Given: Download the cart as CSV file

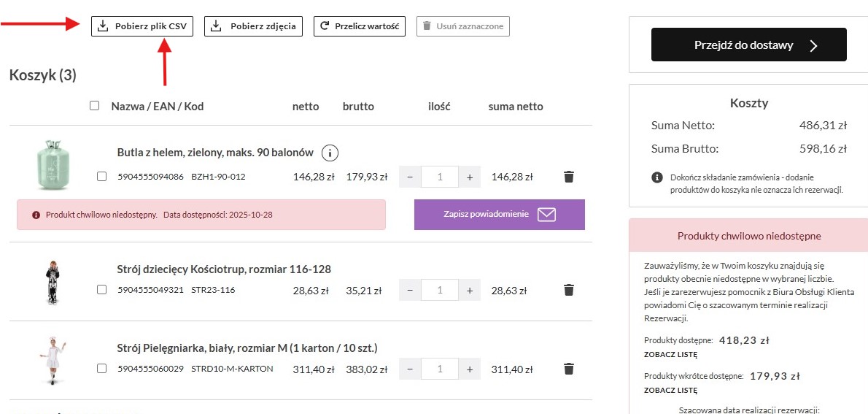Looking at the screenshot, I should pyautogui.click(x=142, y=26).
